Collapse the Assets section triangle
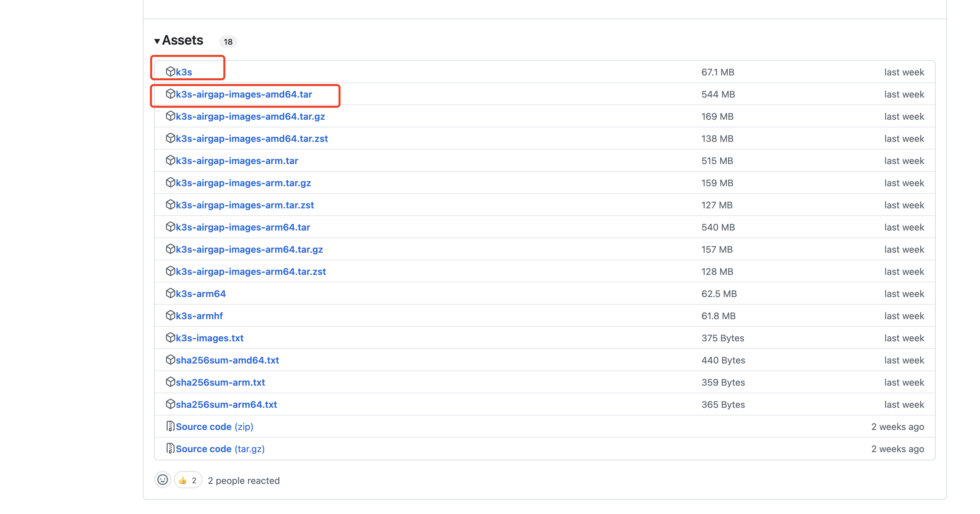 coord(157,41)
